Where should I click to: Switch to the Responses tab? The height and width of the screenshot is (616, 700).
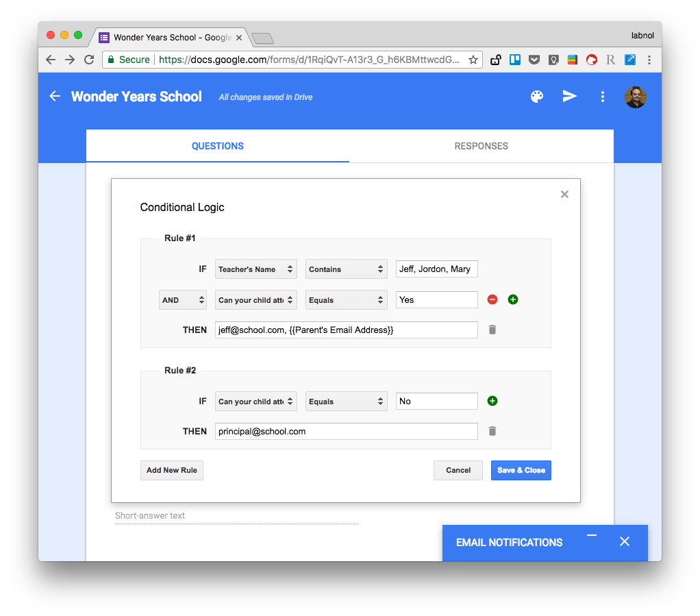(481, 146)
